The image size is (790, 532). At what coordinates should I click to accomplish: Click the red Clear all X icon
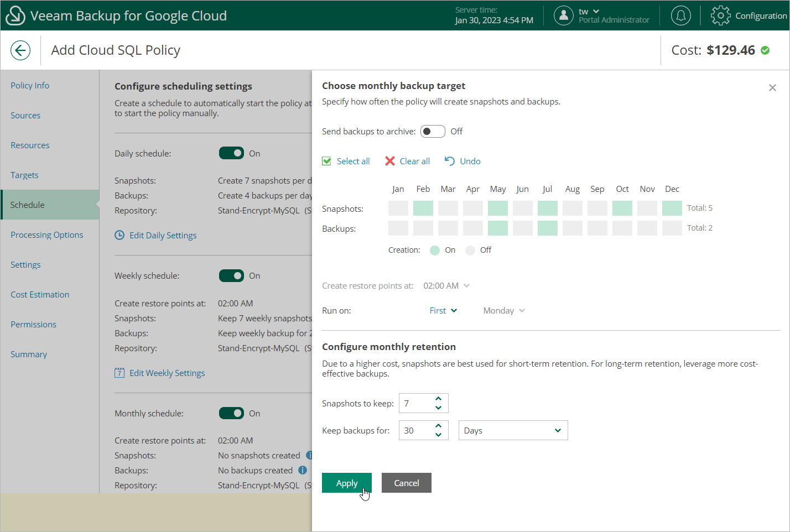point(390,161)
